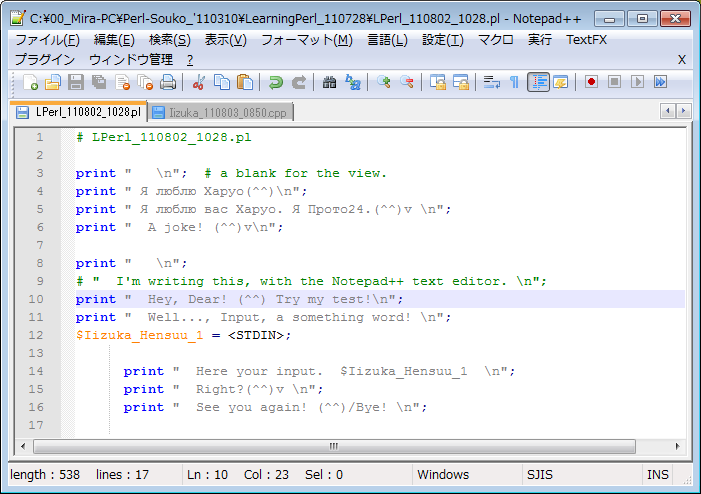The height and width of the screenshot is (494, 701).
Task: Zoom in with the magnifier plus icon
Action: point(383,82)
